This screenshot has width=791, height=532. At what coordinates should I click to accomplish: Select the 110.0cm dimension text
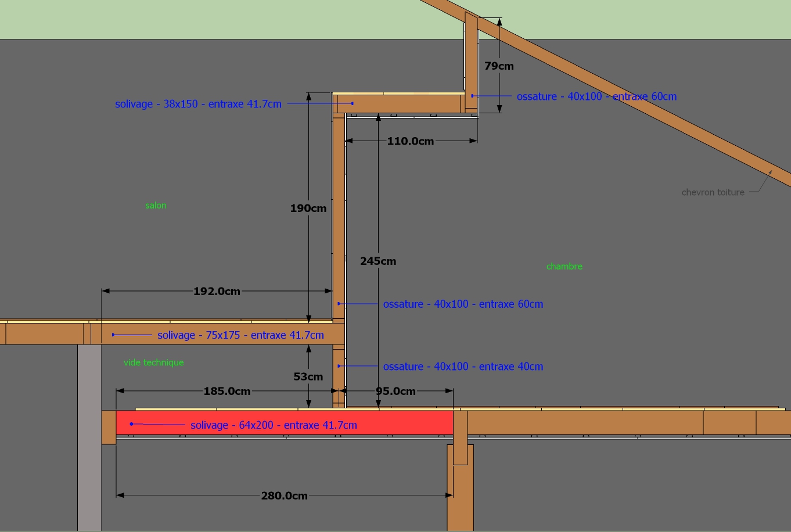click(x=411, y=141)
